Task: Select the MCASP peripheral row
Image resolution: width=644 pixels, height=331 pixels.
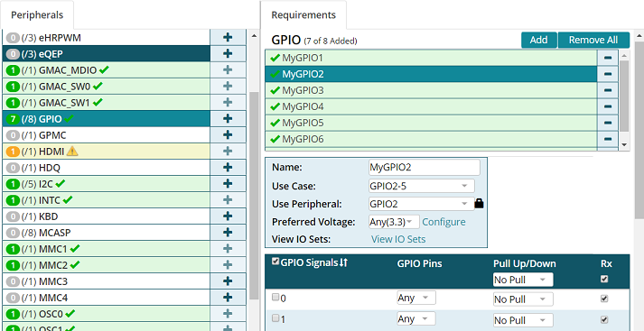Action: pos(106,233)
